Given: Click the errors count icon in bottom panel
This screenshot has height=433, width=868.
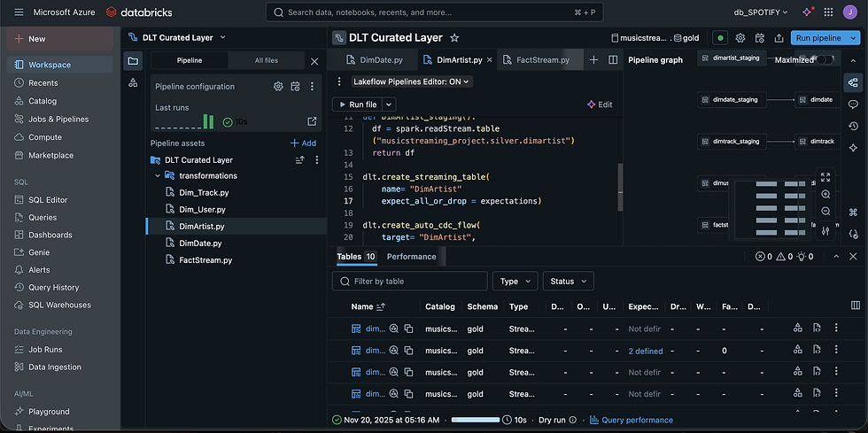Looking at the screenshot, I should pos(760,257).
